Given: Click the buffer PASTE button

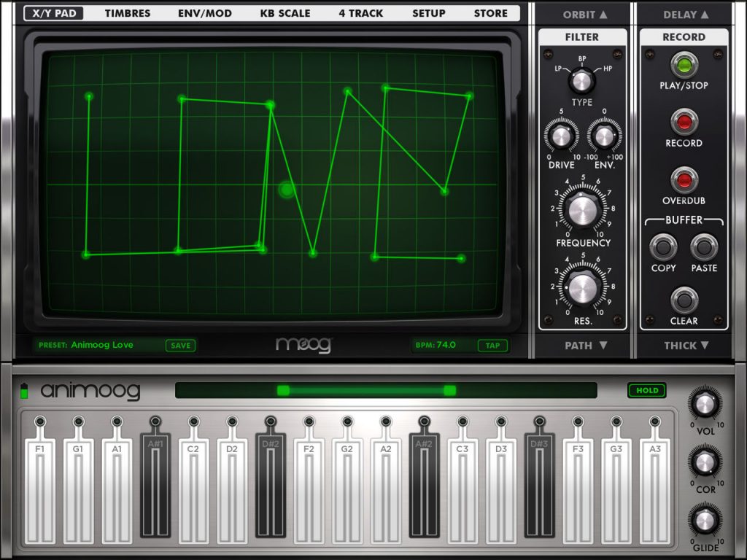Looking at the screenshot, I should point(704,247).
